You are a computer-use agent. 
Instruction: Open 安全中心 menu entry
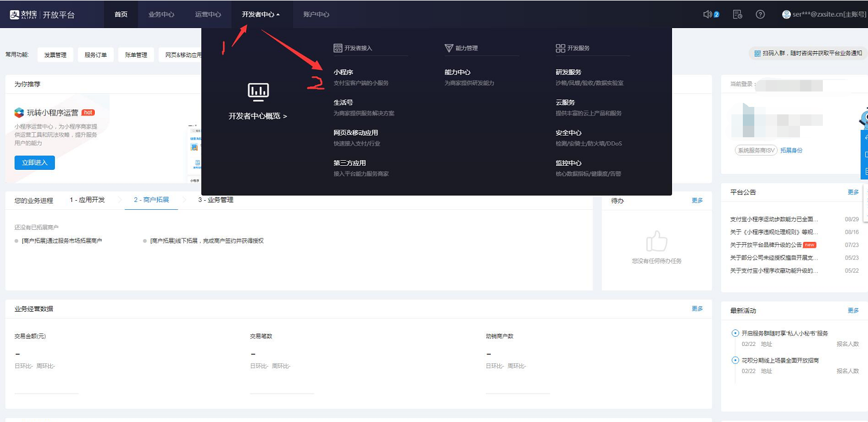tap(569, 133)
